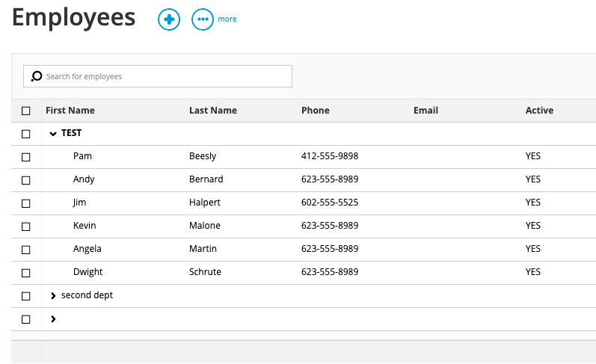Click Andy Bernard's phone number
Viewport: 596px width, 364px height.
coord(330,179)
